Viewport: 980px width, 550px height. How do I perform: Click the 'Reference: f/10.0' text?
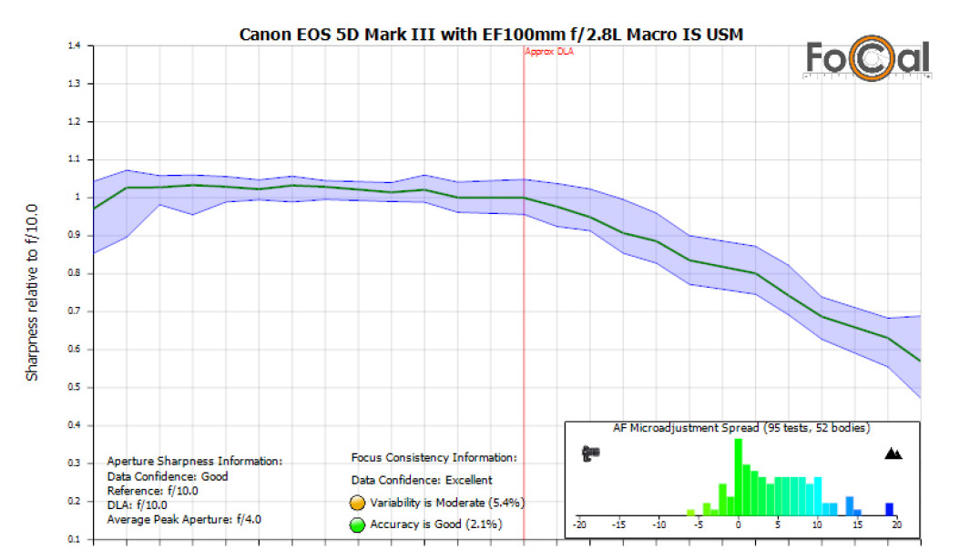click(x=152, y=491)
